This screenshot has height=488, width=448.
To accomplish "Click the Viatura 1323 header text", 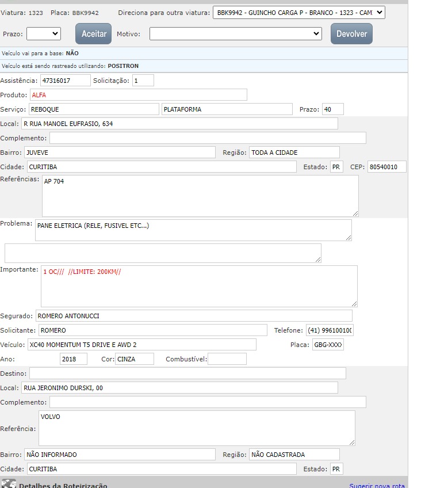I will pyautogui.click(x=22, y=13).
